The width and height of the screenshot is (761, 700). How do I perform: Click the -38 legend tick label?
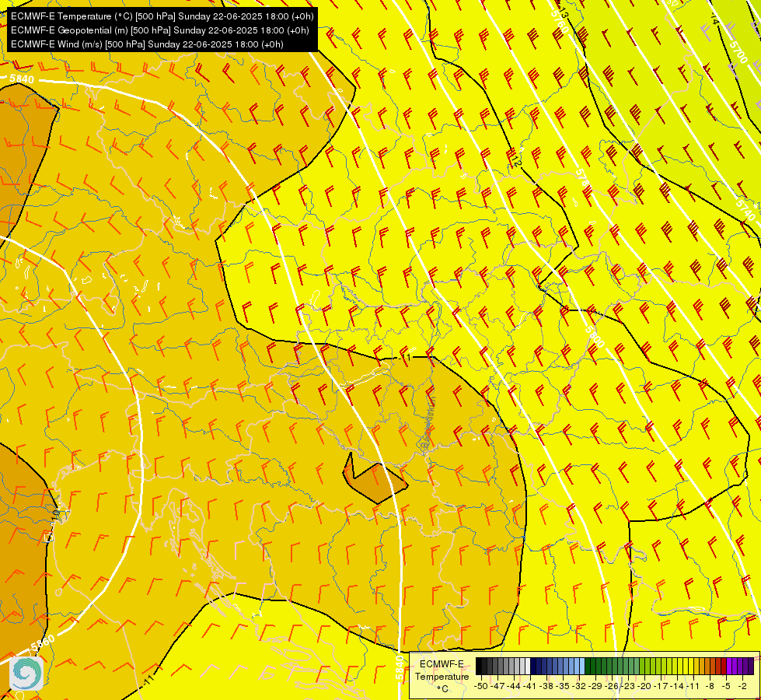point(546,686)
